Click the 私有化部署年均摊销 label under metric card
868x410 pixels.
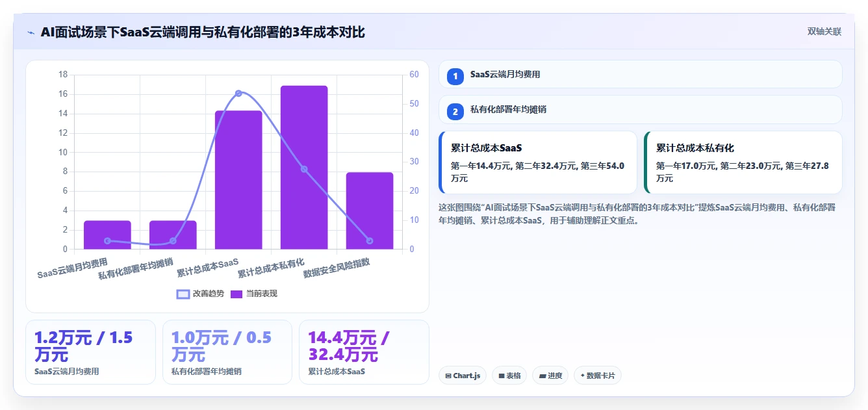207,372
